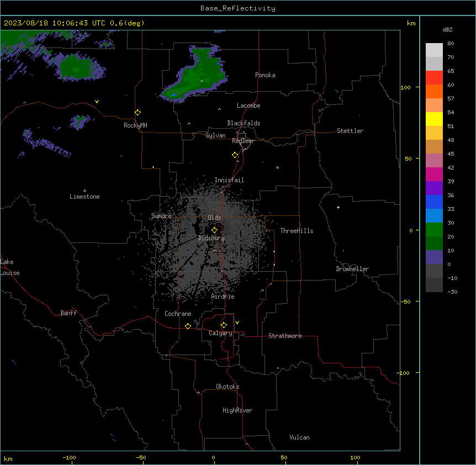Viewport: 476px width, 465px height.
Task: Click the 50 tick label on bottom axis
Action: (x=284, y=458)
